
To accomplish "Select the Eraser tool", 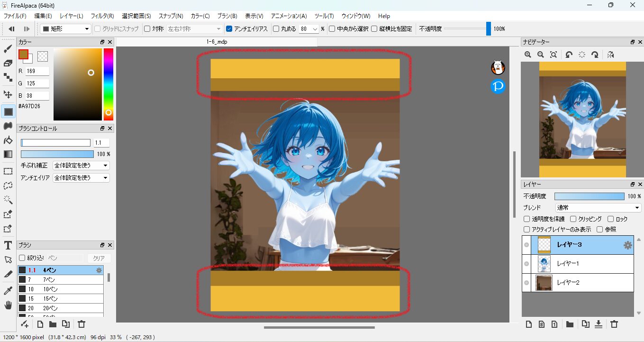I will 8,63.
